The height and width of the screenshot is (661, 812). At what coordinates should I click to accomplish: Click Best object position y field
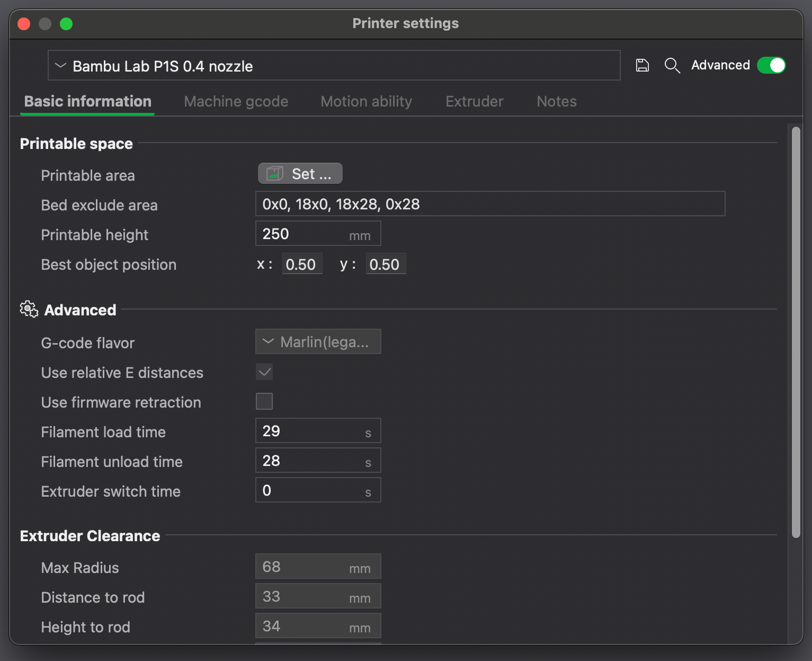point(386,264)
